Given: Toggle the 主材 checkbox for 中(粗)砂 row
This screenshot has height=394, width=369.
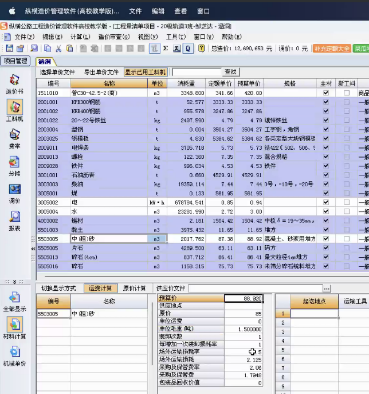Looking at the screenshot, I should pyautogui.click(x=326, y=239).
